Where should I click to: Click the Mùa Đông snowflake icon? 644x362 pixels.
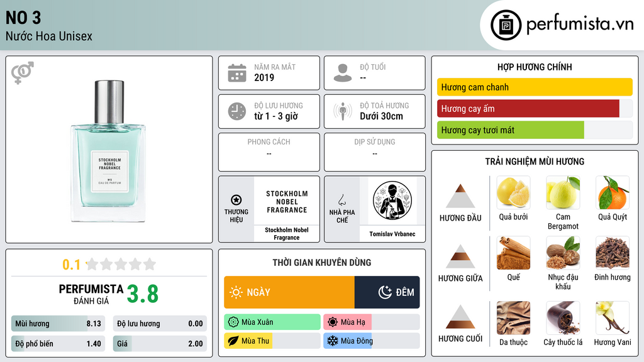(333, 341)
